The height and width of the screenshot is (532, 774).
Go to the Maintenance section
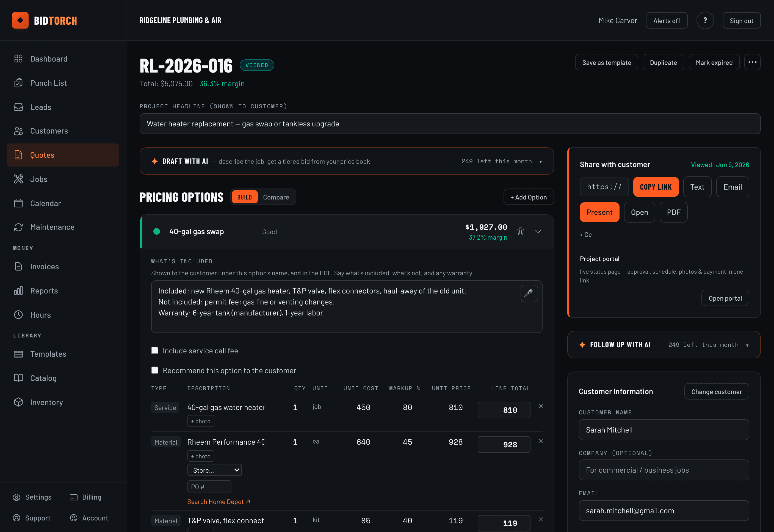click(x=63, y=227)
